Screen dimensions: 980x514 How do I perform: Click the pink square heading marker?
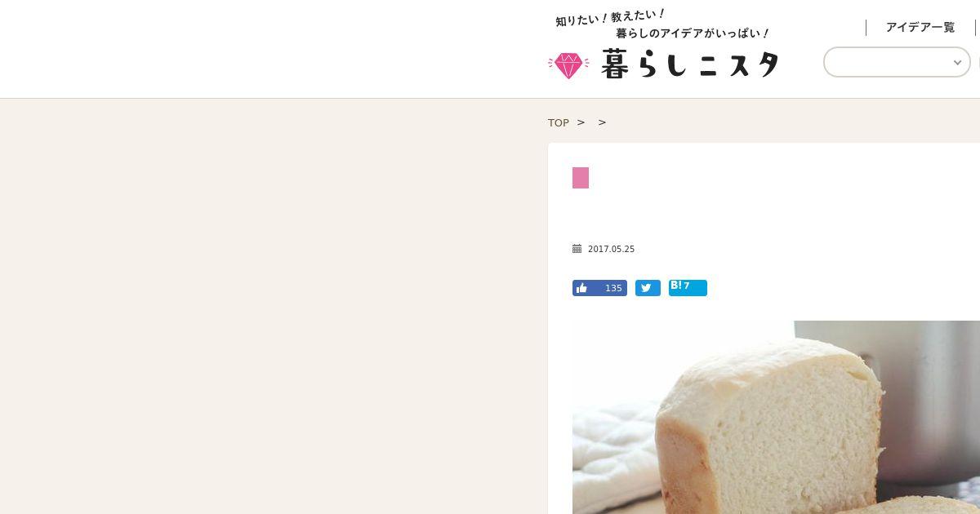[581, 178]
